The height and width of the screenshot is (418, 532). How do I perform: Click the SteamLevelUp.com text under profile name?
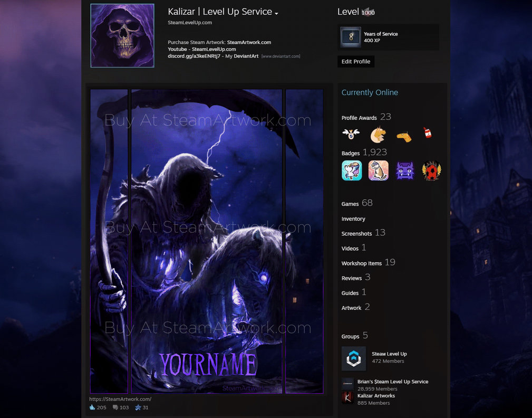(190, 22)
